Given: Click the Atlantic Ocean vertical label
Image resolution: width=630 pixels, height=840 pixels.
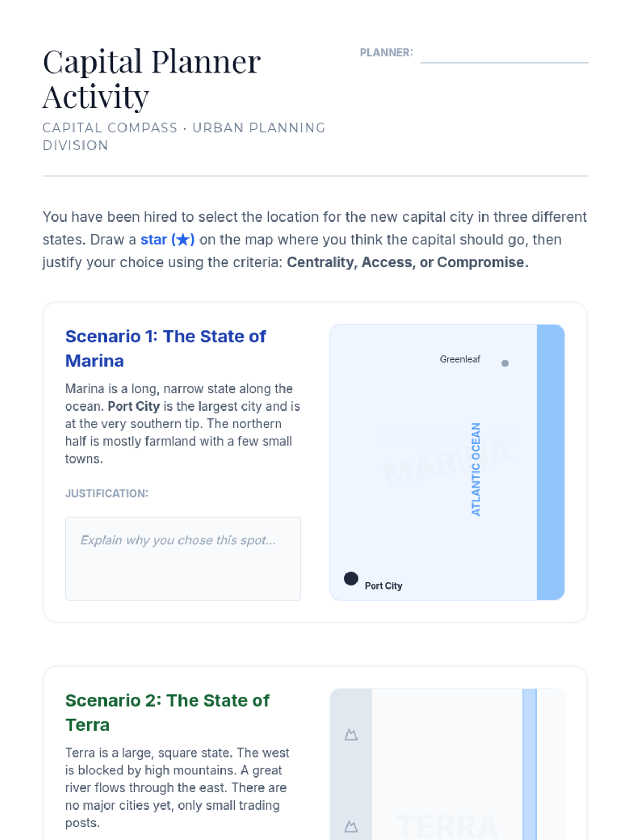Looking at the screenshot, I should tap(476, 469).
